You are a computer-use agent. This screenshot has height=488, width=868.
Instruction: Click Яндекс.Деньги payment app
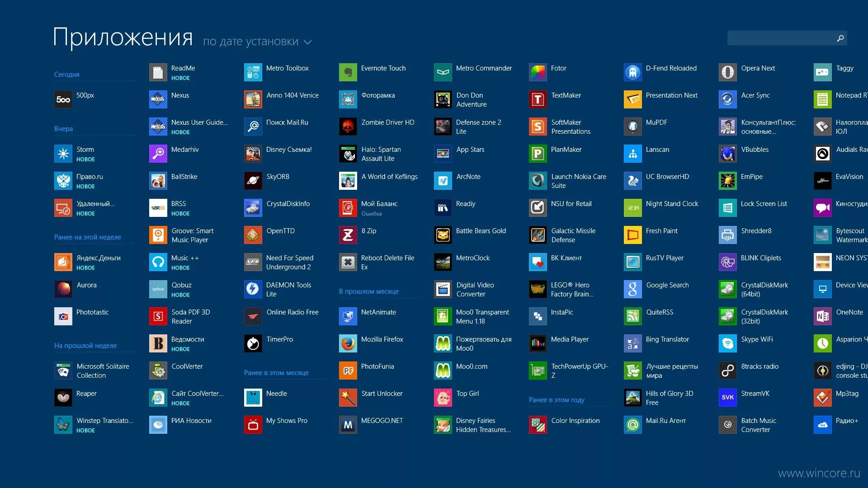[92, 261]
